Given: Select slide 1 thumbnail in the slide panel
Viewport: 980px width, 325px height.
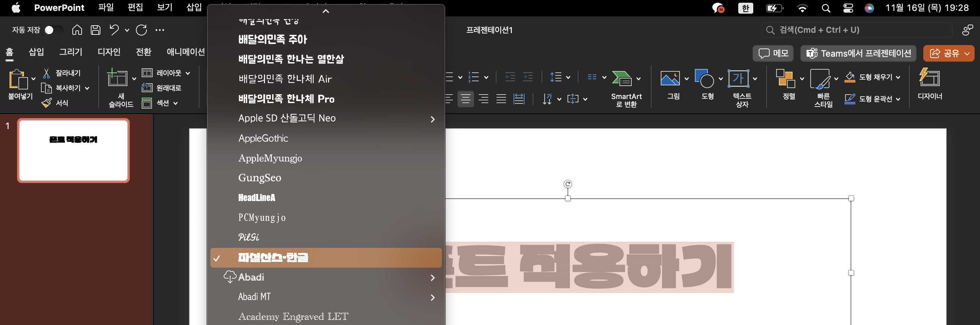Looking at the screenshot, I should [73, 150].
